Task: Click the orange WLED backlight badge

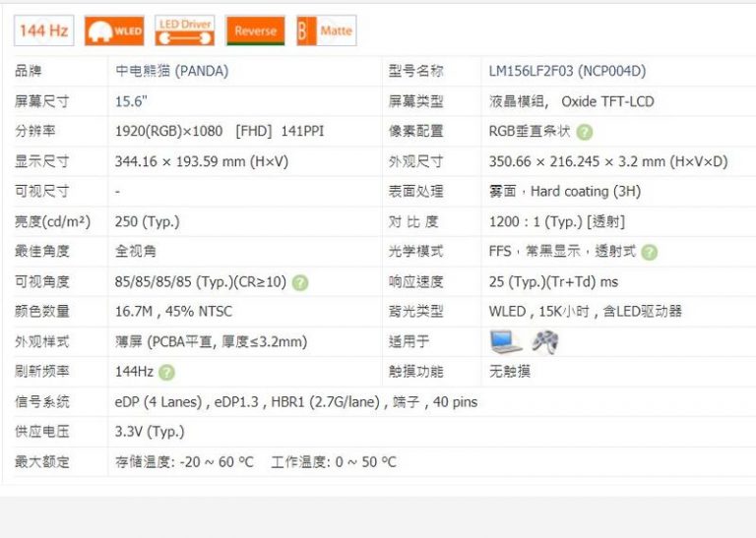Action: tap(114, 30)
